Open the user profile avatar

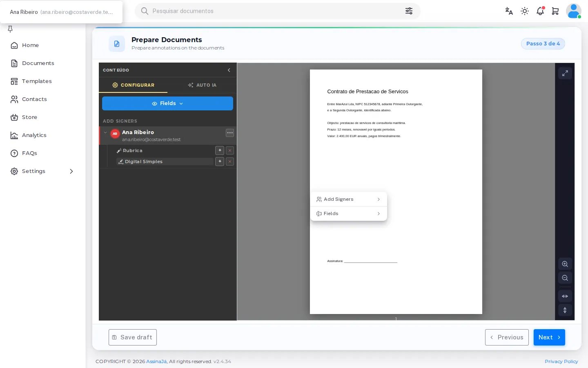pos(574,11)
